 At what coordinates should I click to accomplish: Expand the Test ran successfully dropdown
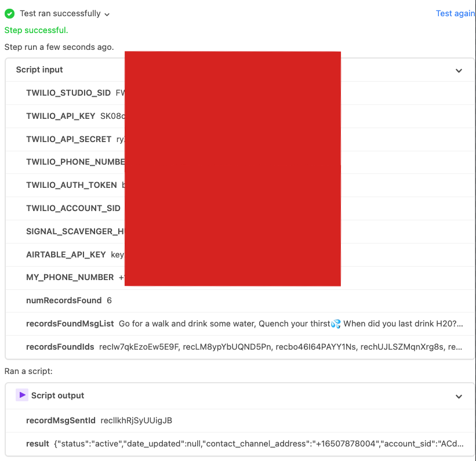(x=107, y=14)
